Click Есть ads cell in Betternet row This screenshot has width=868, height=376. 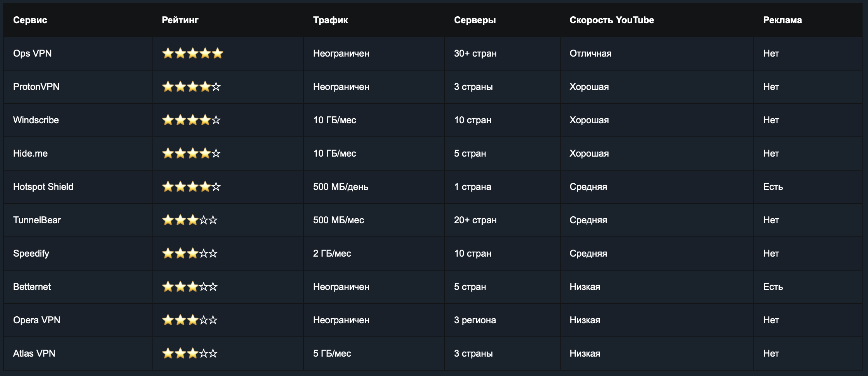click(773, 287)
